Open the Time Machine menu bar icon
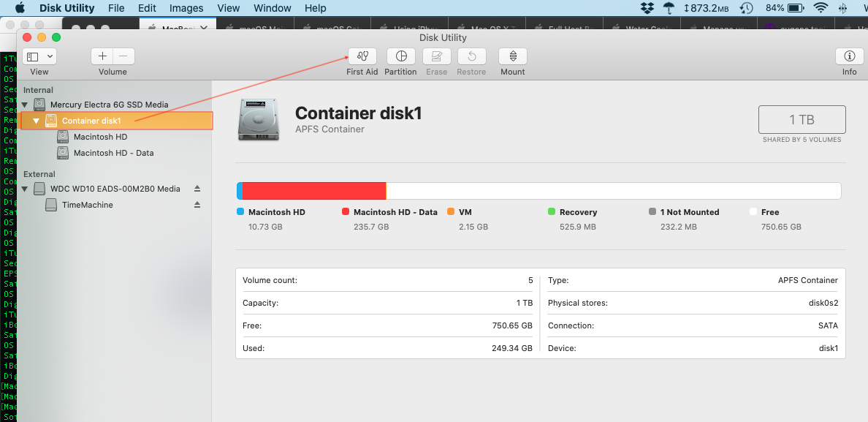The image size is (868, 422). pyautogui.click(x=747, y=8)
